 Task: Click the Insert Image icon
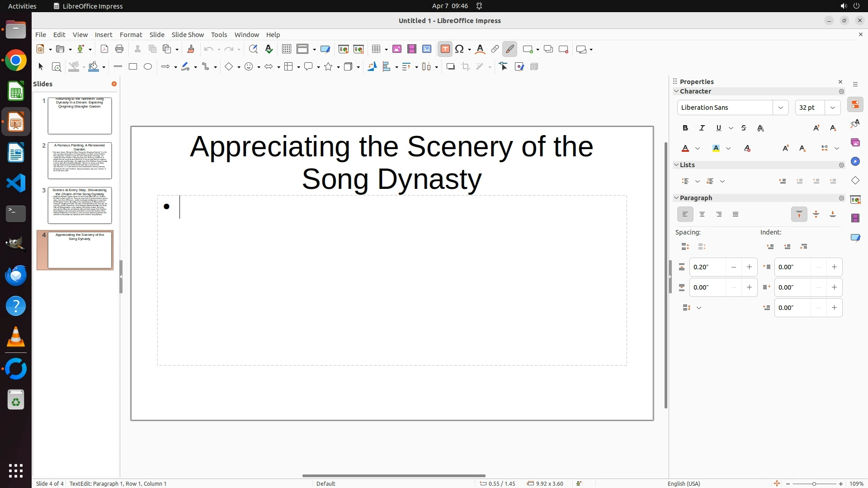point(397,49)
